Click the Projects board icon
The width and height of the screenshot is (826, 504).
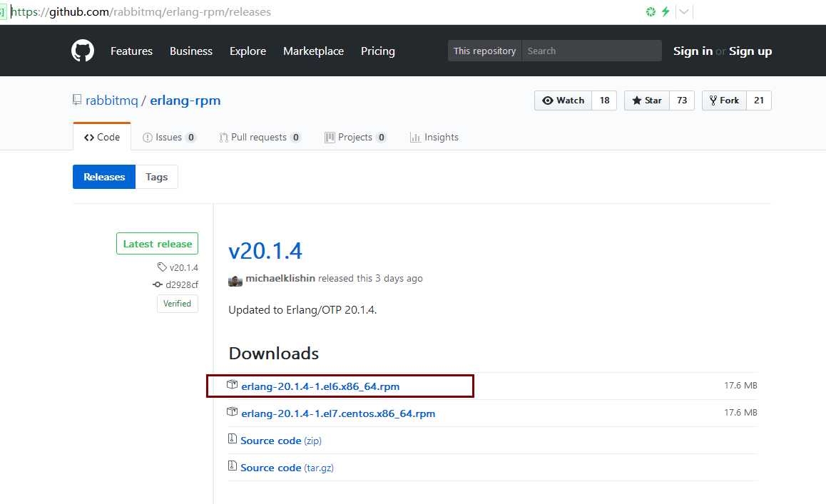[x=330, y=138]
